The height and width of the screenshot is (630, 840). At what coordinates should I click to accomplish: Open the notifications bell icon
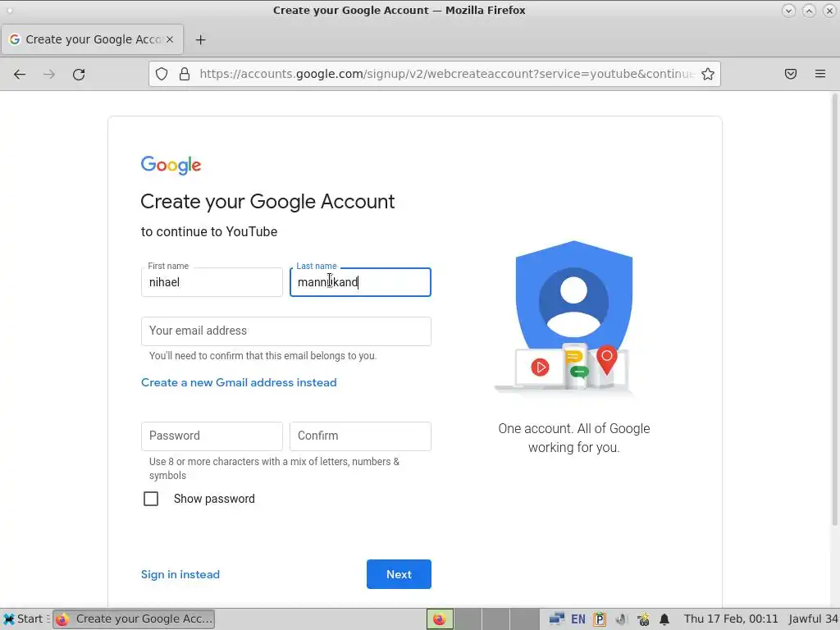[x=664, y=619]
